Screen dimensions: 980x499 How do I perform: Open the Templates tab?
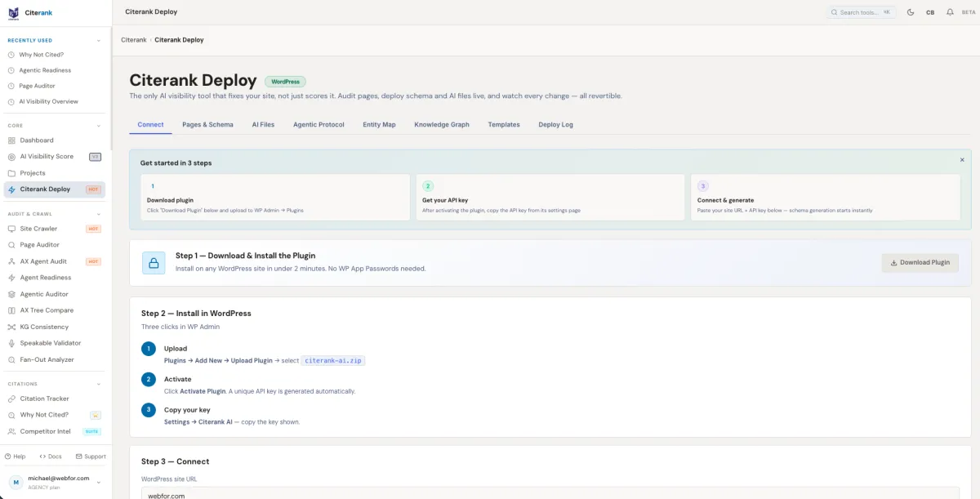click(504, 125)
